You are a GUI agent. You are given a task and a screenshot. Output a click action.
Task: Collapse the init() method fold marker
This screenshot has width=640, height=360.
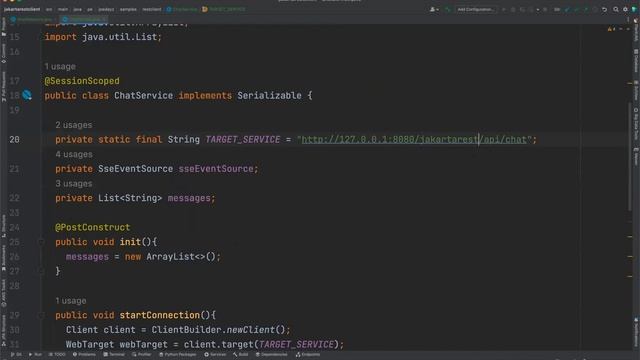pos(41,242)
